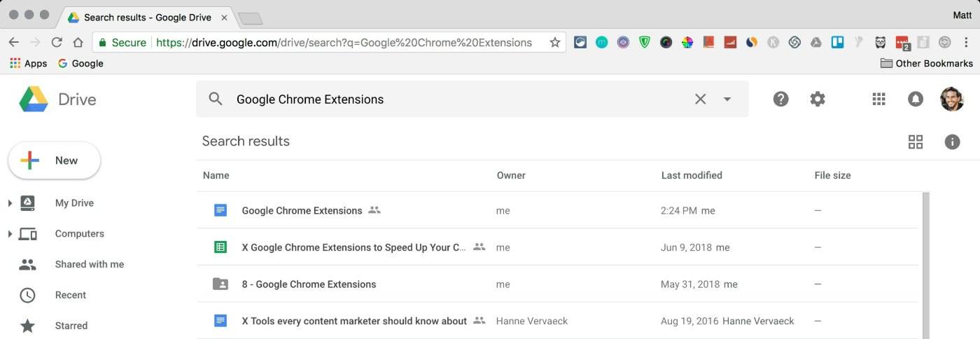Open a new browser tab
The width and height of the screenshot is (980, 339).
click(x=250, y=18)
